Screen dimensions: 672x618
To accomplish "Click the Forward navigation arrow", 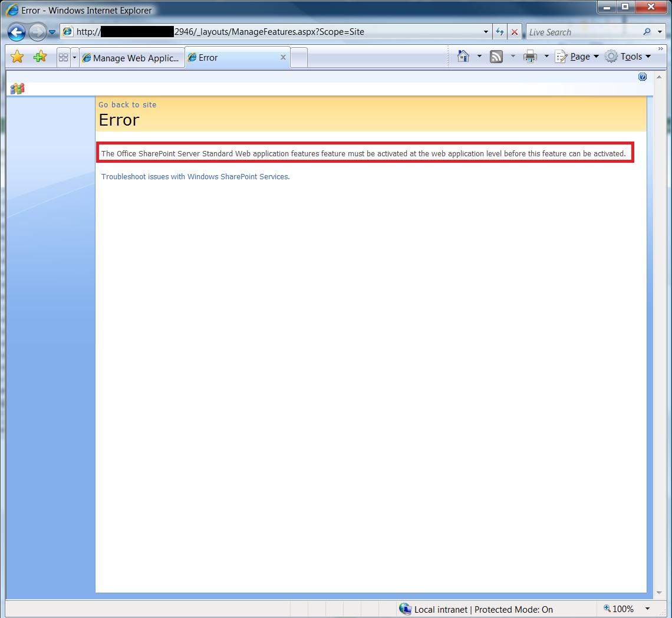I will (37, 32).
